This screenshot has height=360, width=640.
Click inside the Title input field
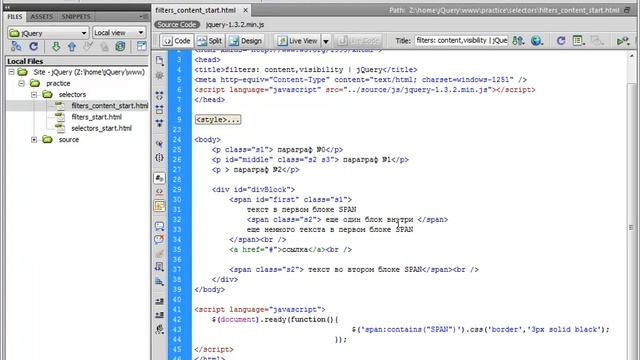tap(461, 40)
